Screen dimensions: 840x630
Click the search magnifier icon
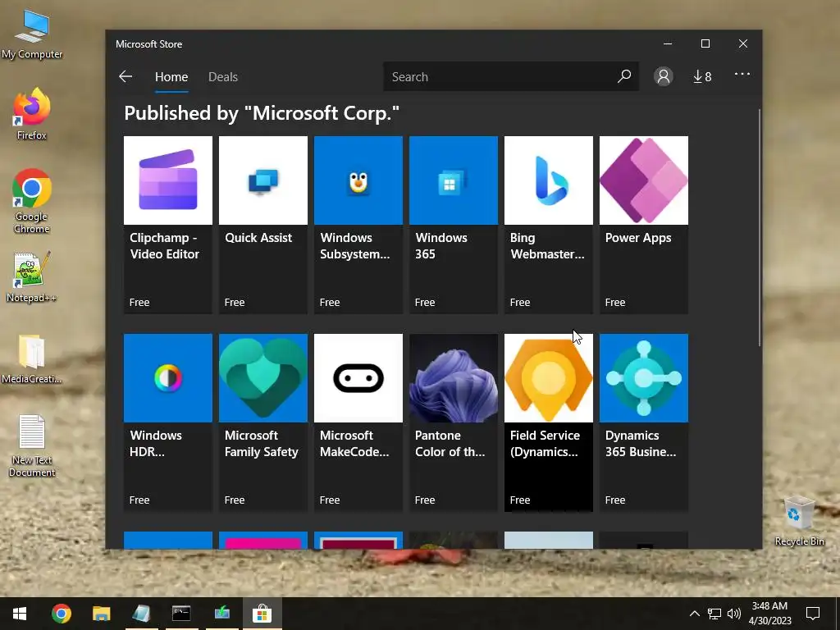[624, 76]
